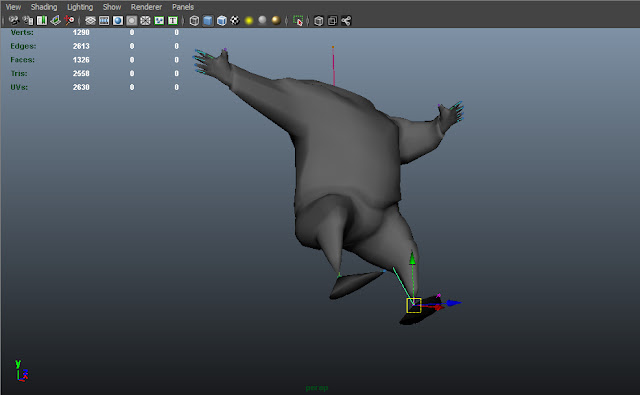The image size is (640, 395).
Task: Toggle the Gate Mask icon
Action: coord(131,20)
